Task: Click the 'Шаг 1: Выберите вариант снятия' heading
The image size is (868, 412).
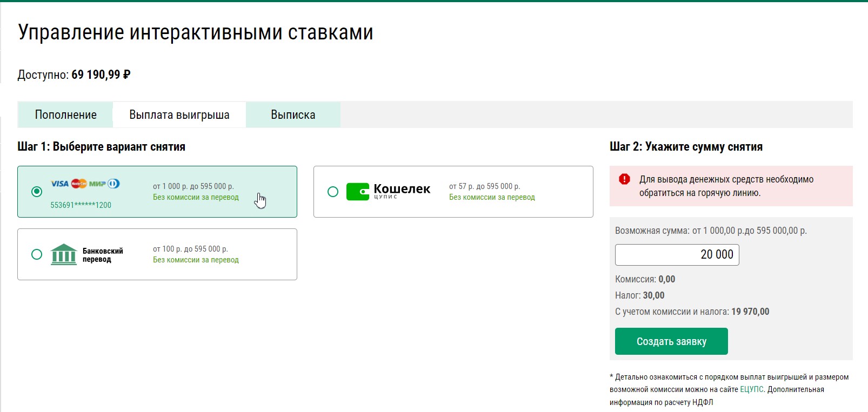Action: pos(102,146)
